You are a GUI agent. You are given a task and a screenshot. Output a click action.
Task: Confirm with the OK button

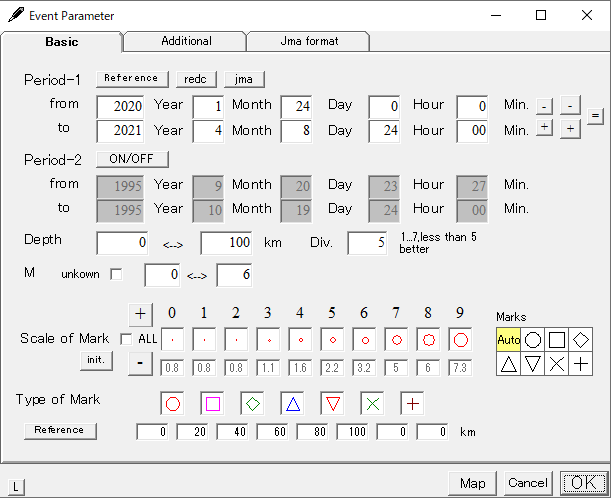tap(584, 483)
